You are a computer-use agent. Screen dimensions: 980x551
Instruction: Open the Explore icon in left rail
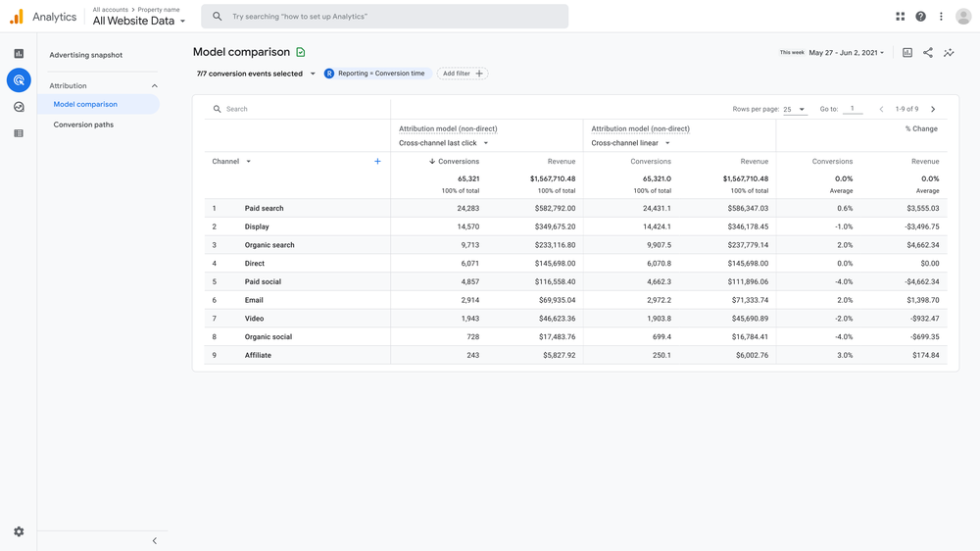pos(19,107)
